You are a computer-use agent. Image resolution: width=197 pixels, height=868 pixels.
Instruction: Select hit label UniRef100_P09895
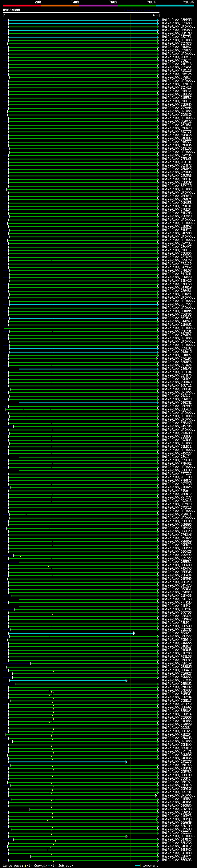pyautogui.click(x=177, y=172)
